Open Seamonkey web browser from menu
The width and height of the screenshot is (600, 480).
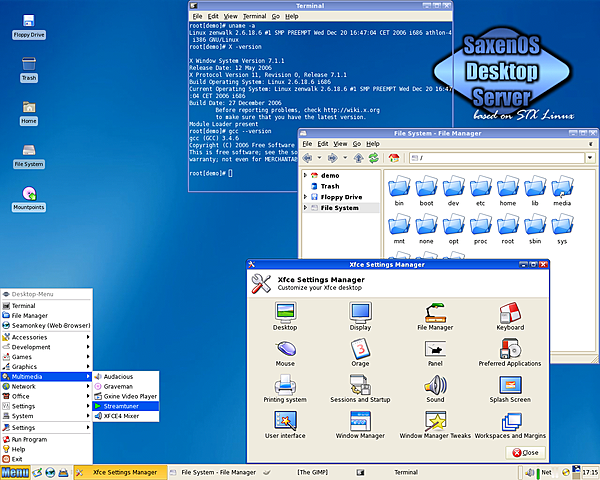tap(46, 325)
